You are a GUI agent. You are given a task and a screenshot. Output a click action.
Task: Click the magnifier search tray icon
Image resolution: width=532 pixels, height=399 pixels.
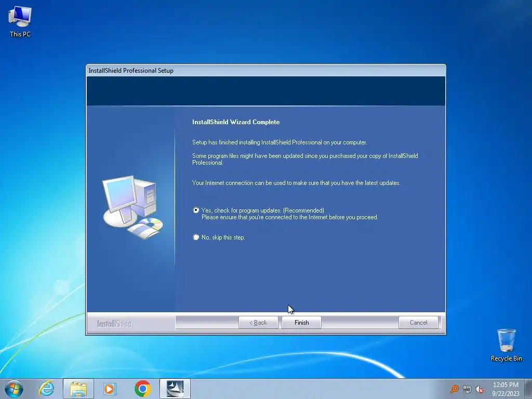(454, 389)
